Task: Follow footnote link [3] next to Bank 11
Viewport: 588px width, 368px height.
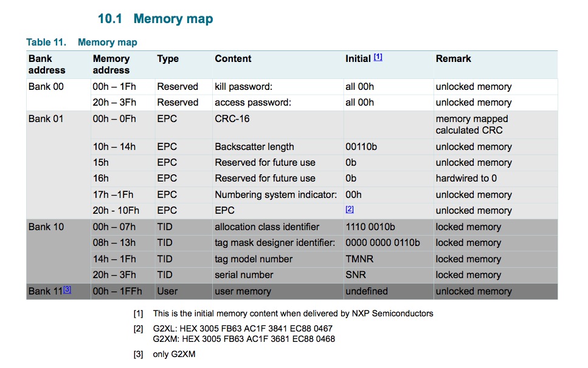Action: click(x=67, y=290)
